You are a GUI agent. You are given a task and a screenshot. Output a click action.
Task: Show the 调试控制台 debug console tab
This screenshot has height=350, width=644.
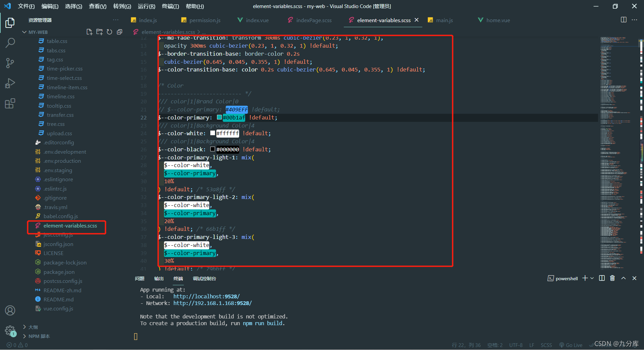204,279
